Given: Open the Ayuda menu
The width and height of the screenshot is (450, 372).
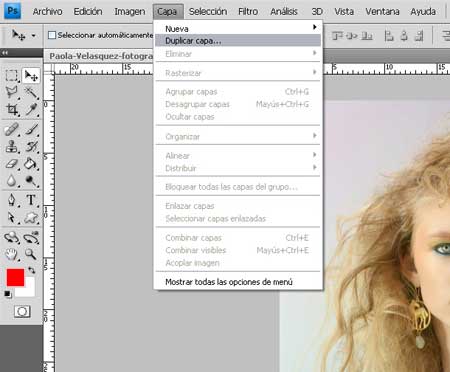Looking at the screenshot, I should (423, 11).
